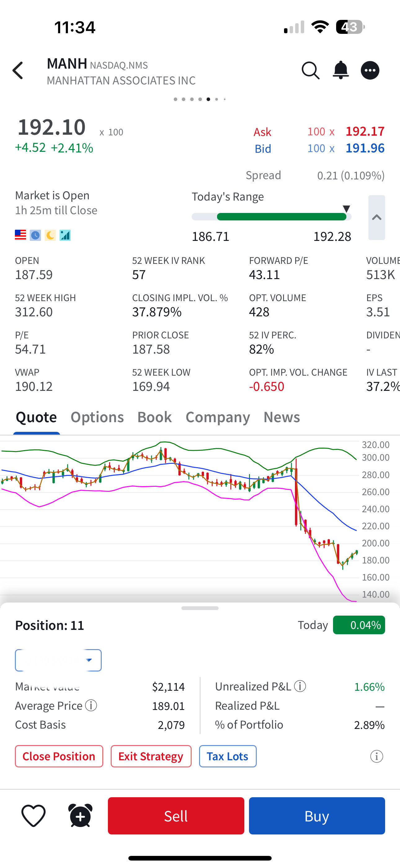Switch to the Book tab
400x868 pixels.
pyautogui.click(x=154, y=417)
